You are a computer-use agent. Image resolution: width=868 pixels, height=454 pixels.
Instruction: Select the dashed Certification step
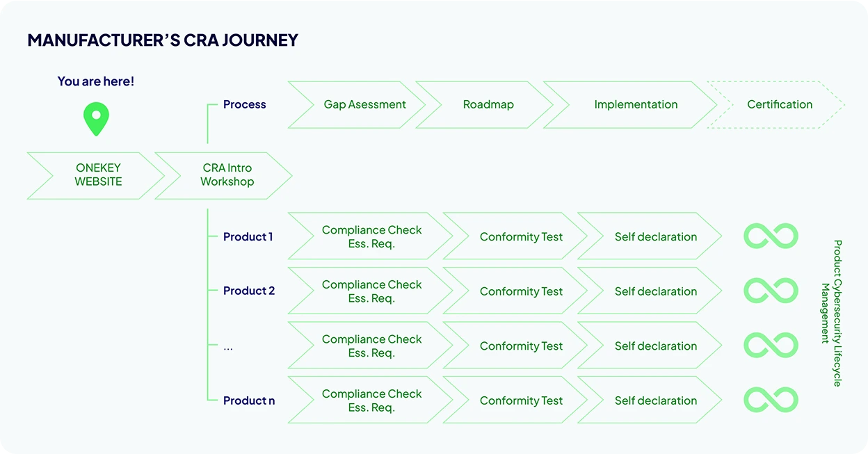point(776,105)
